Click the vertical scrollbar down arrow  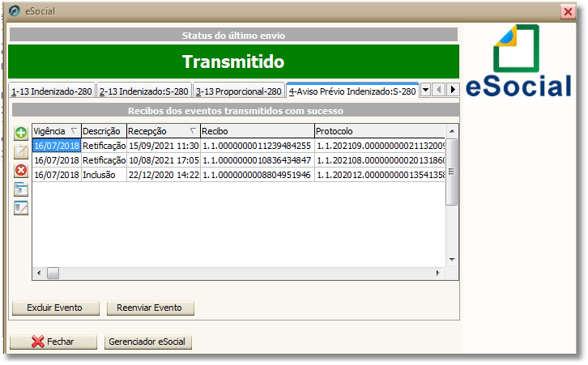pos(452,260)
